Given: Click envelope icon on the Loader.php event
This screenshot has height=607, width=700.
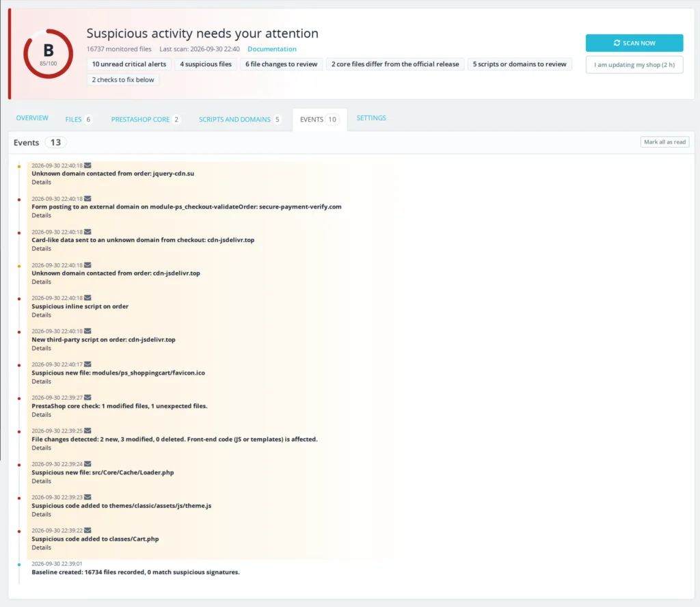Looking at the screenshot, I should pyautogui.click(x=87, y=464).
